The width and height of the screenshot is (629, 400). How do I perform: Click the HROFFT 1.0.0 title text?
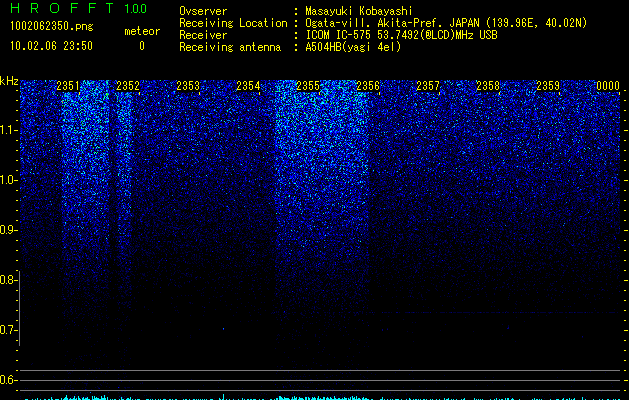click(78, 8)
